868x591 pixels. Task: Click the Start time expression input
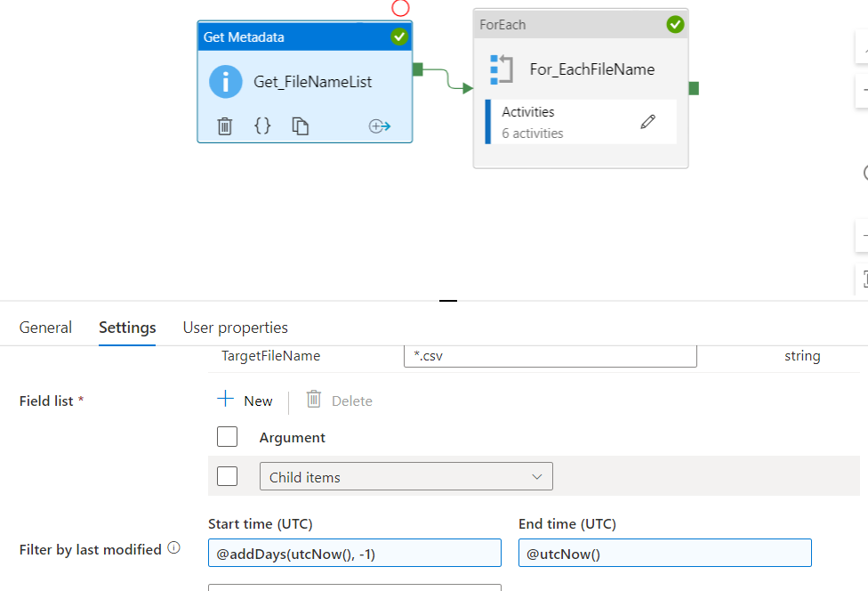[x=354, y=552]
